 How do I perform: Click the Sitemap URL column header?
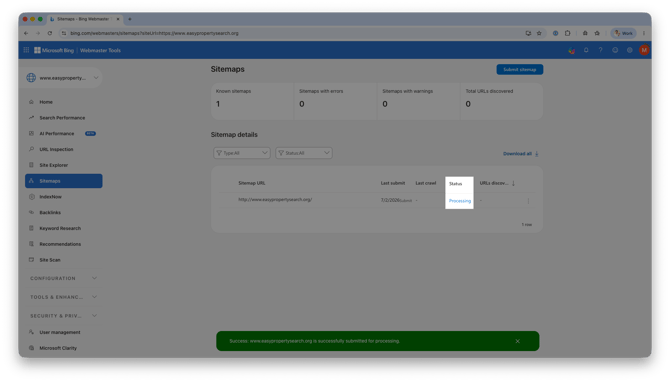click(252, 183)
